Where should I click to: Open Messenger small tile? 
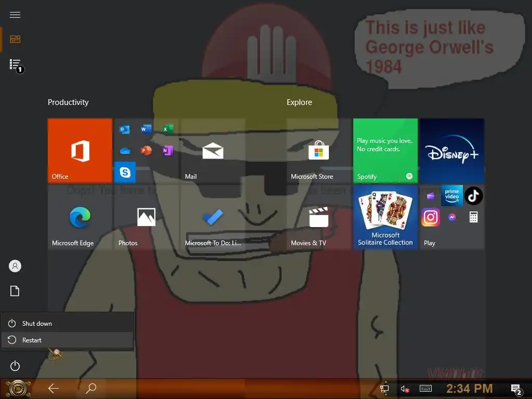pyautogui.click(x=452, y=217)
